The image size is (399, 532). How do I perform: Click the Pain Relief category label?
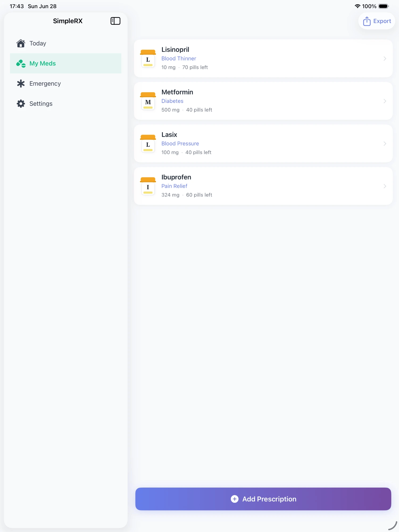click(x=174, y=186)
